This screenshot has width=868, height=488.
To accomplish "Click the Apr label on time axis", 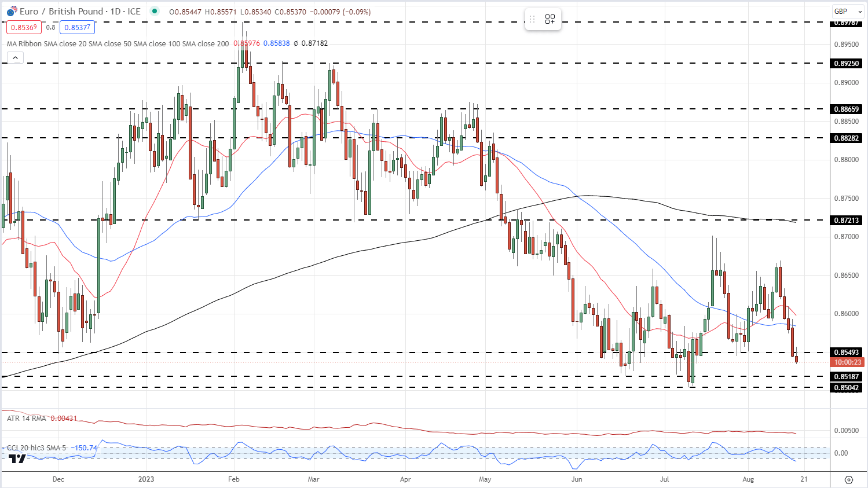I will click(x=405, y=479).
